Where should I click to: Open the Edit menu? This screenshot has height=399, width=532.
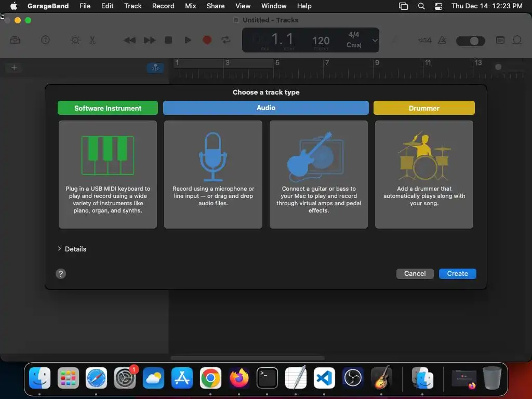point(107,6)
